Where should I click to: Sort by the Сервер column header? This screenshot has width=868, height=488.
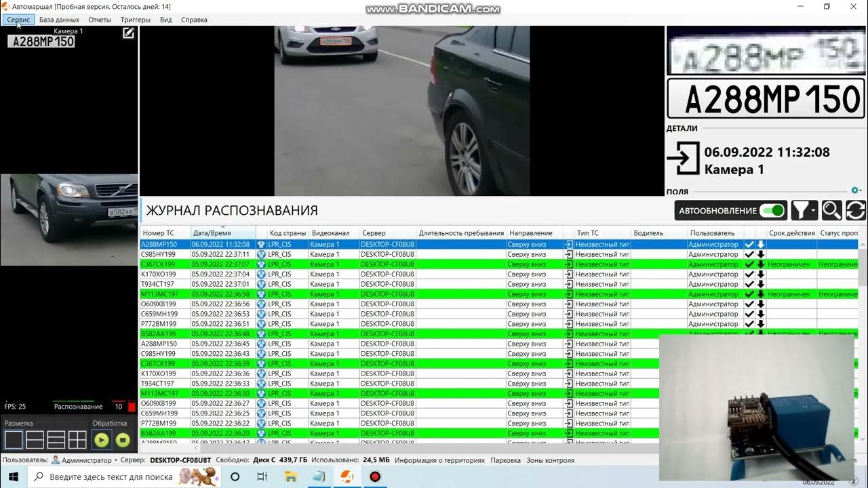pyautogui.click(x=387, y=233)
